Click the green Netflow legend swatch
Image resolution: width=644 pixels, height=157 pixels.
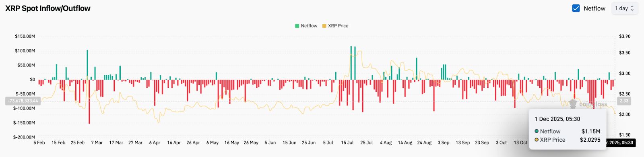tap(297, 26)
